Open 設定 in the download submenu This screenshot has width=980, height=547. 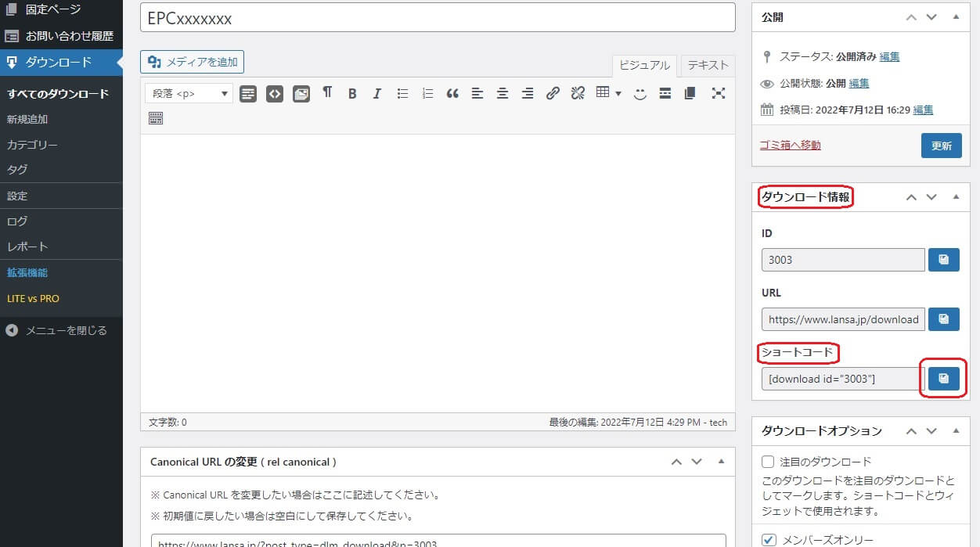(x=17, y=196)
